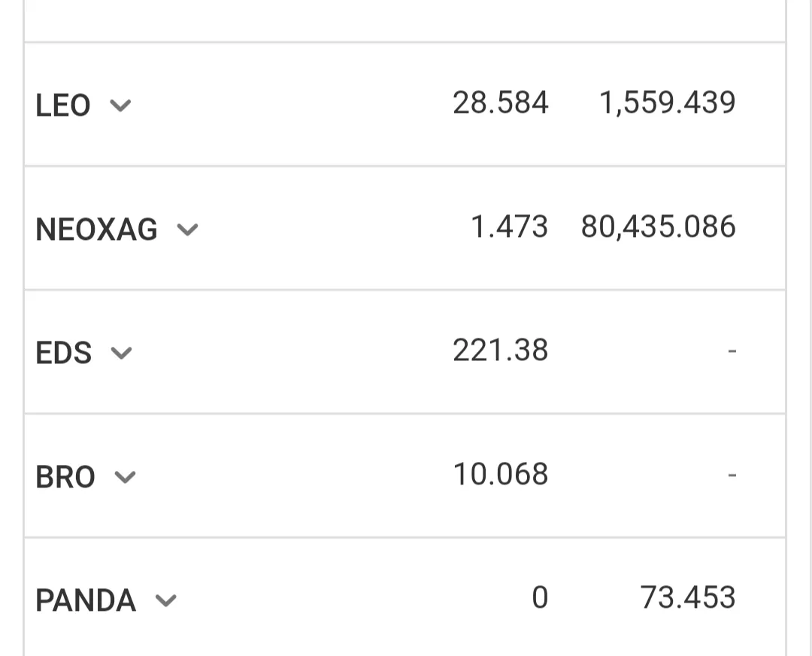Select the NEOXAG token name
This screenshot has height=656, width=812.
pyautogui.click(x=96, y=229)
